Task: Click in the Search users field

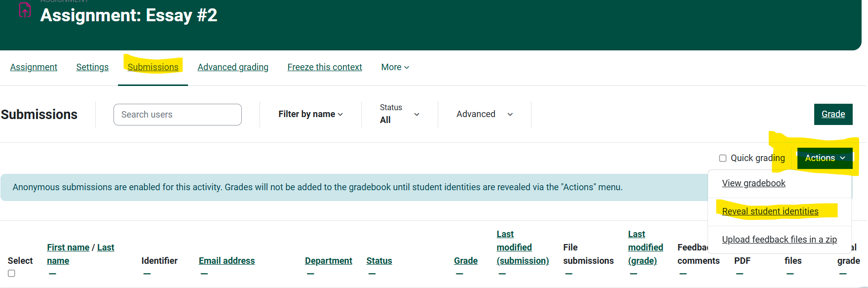Action: [177, 115]
